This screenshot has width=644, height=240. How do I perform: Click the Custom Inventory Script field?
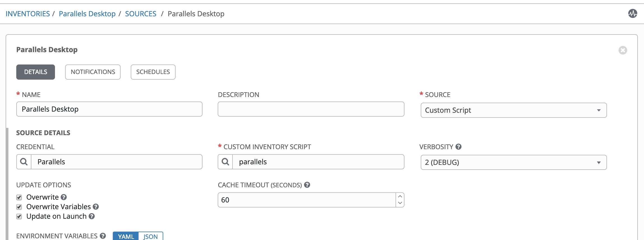tap(318, 162)
